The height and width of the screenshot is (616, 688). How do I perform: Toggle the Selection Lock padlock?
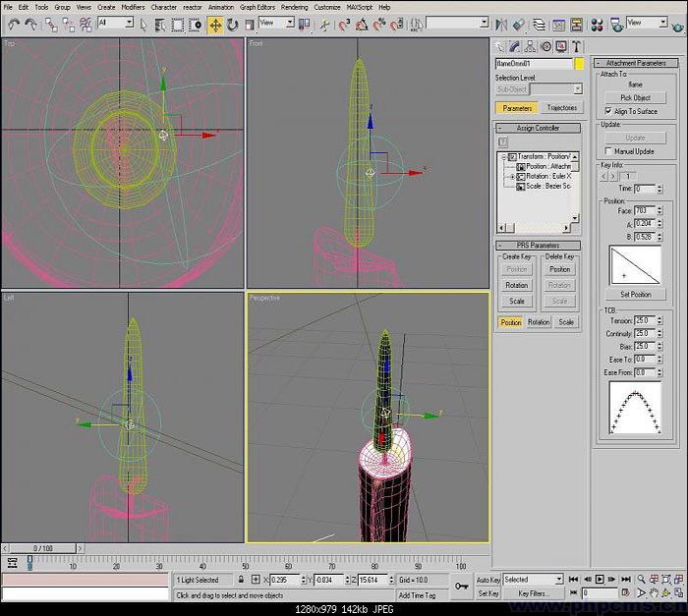(241, 580)
